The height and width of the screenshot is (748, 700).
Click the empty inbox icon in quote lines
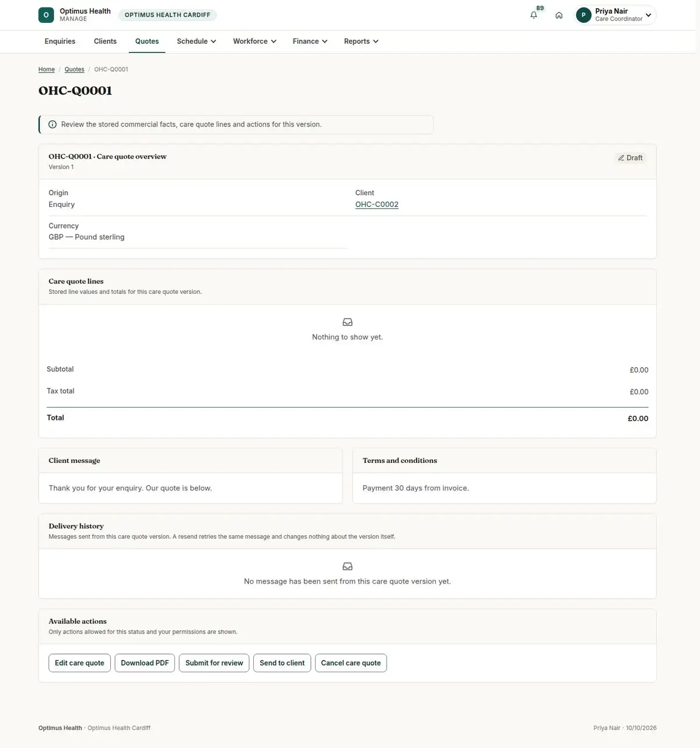tap(348, 322)
